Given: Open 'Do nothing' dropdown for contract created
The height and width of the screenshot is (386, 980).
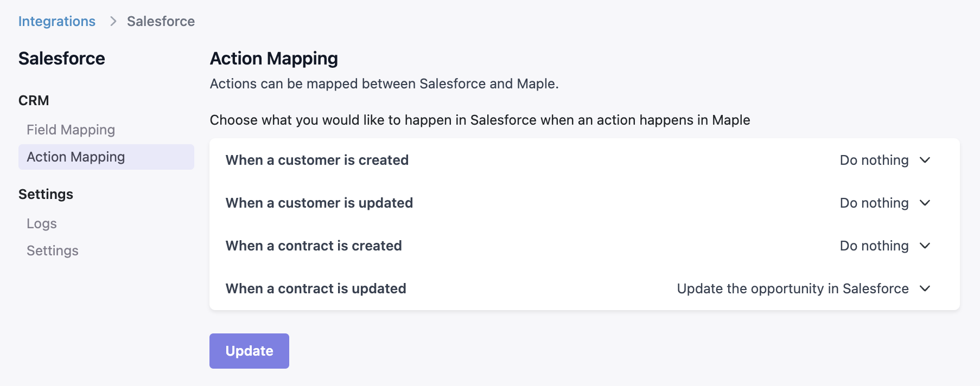Looking at the screenshot, I should [x=874, y=246].
